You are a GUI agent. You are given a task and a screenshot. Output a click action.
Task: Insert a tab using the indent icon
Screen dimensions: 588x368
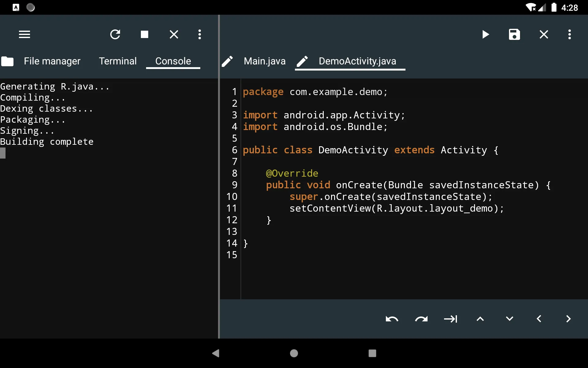point(450,319)
